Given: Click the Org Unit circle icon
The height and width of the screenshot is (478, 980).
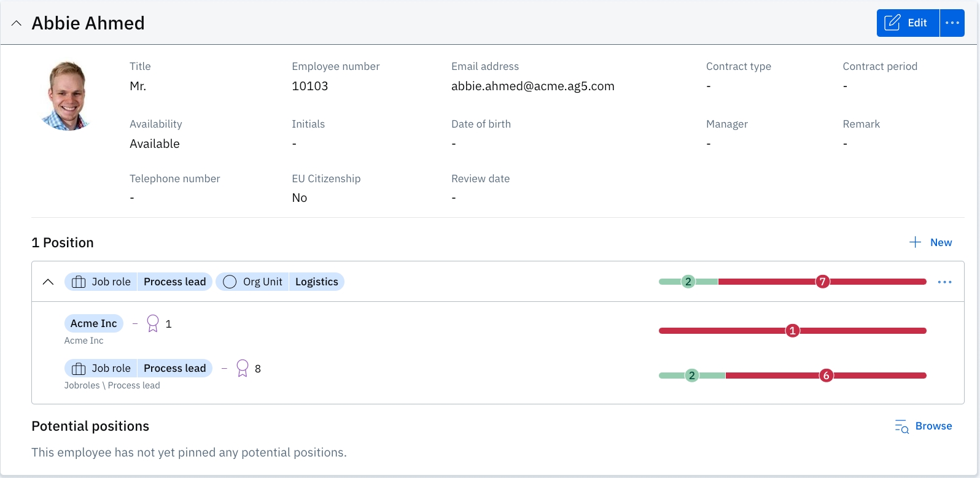Looking at the screenshot, I should pyautogui.click(x=230, y=282).
